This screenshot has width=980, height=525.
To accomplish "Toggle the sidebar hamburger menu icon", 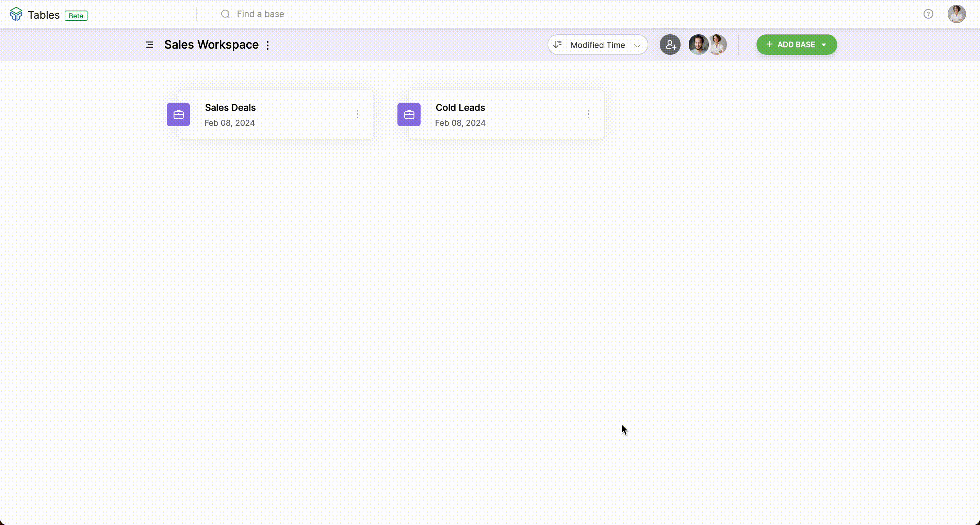I will 149,45.
